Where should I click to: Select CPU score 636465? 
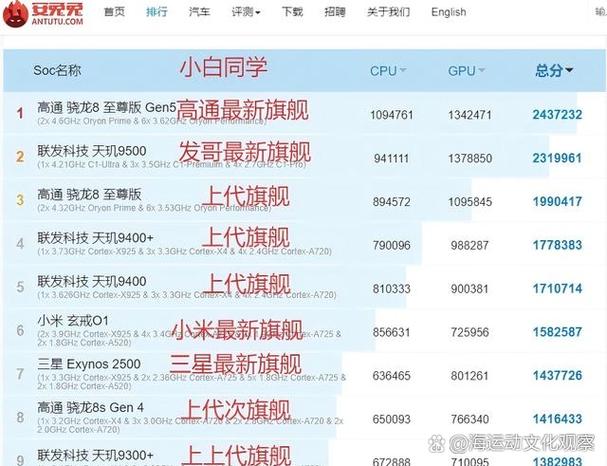[x=391, y=376]
